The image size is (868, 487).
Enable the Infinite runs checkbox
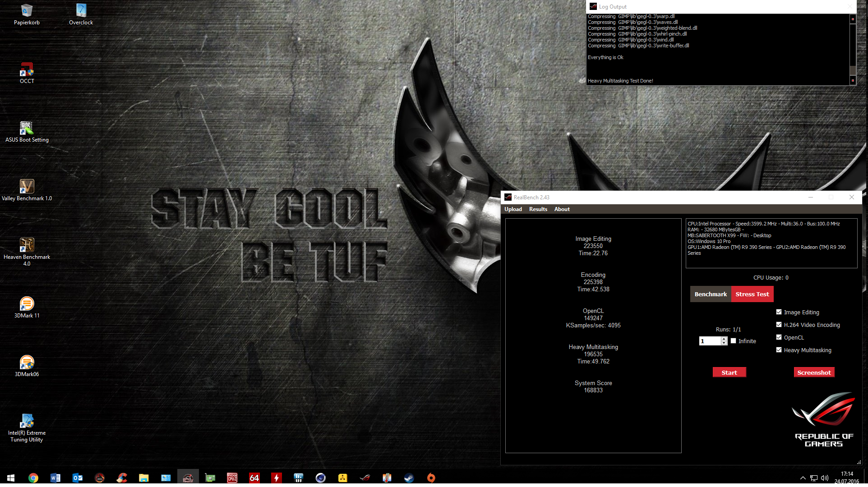(733, 341)
